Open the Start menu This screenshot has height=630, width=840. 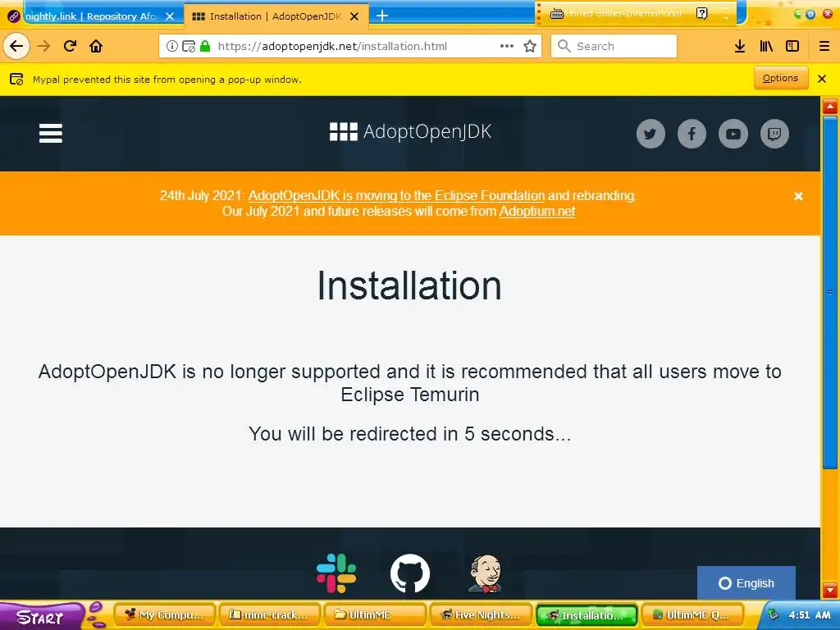point(42,617)
